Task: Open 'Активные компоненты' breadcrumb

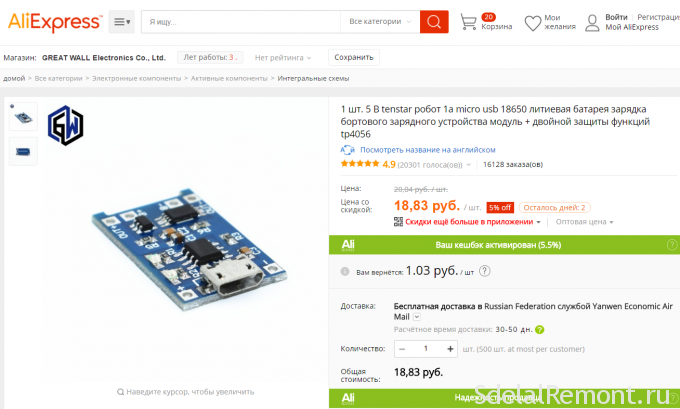Action: coord(229,79)
